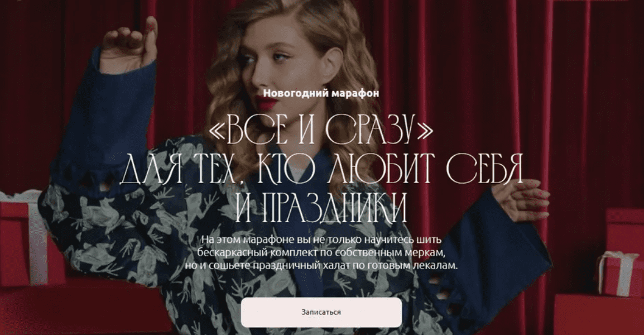644x335 pixels.
Task: Select the Новогодний марафон subtitle
Action: click(x=321, y=93)
